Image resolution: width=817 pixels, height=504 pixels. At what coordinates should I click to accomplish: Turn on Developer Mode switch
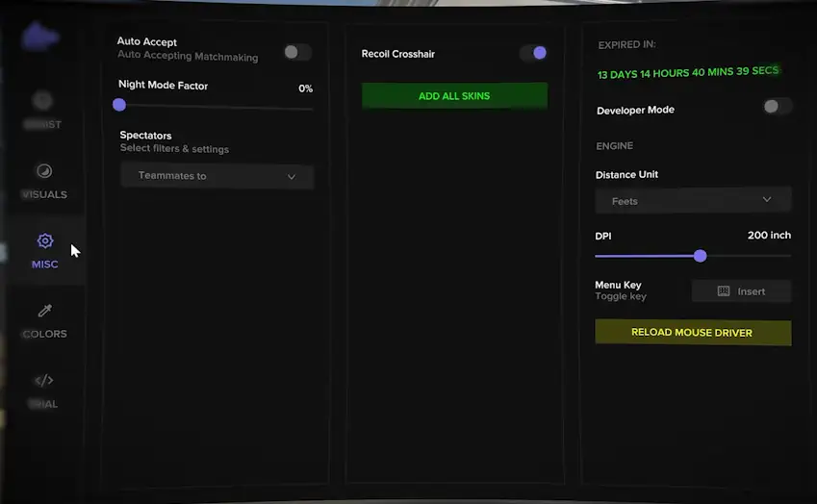[x=778, y=106]
